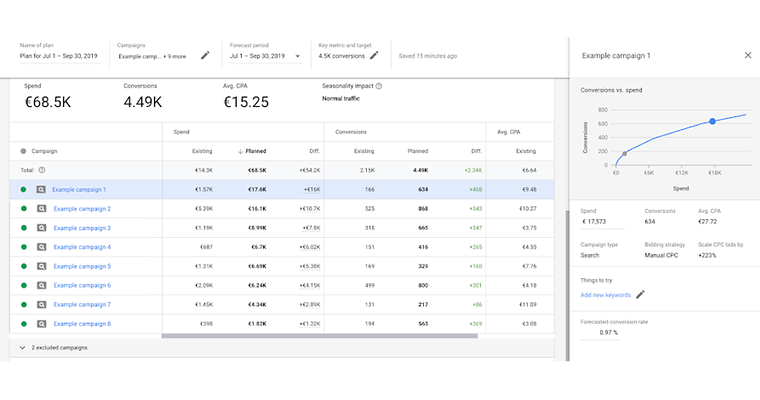Toggle green status dot of Example campaign 3
760x400 pixels.
(x=23, y=228)
